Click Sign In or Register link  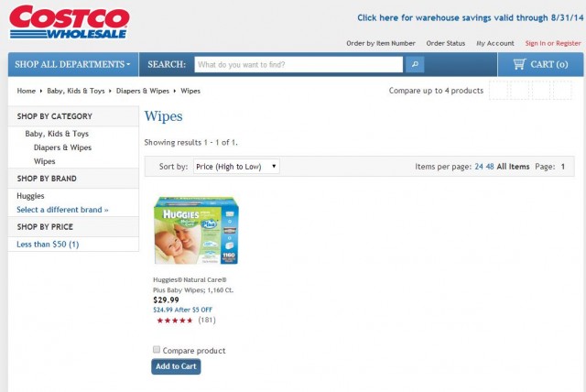(x=553, y=43)
